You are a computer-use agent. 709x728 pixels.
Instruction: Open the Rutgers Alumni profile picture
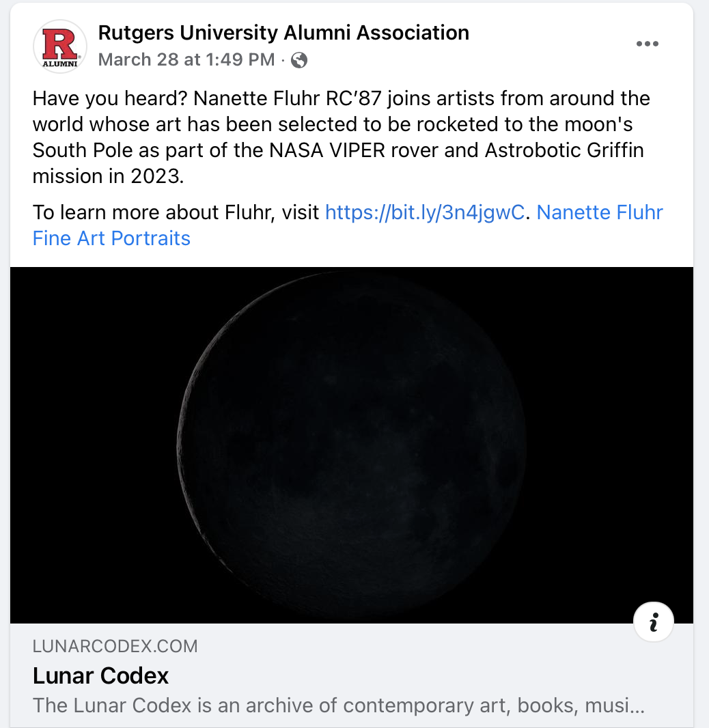click(59, 46)
